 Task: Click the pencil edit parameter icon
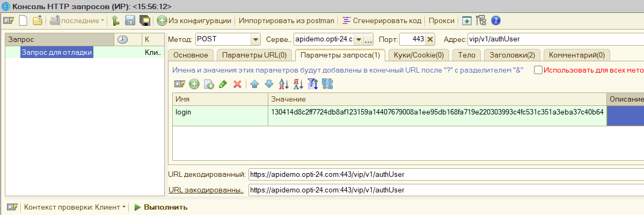(x=223, y=84)
